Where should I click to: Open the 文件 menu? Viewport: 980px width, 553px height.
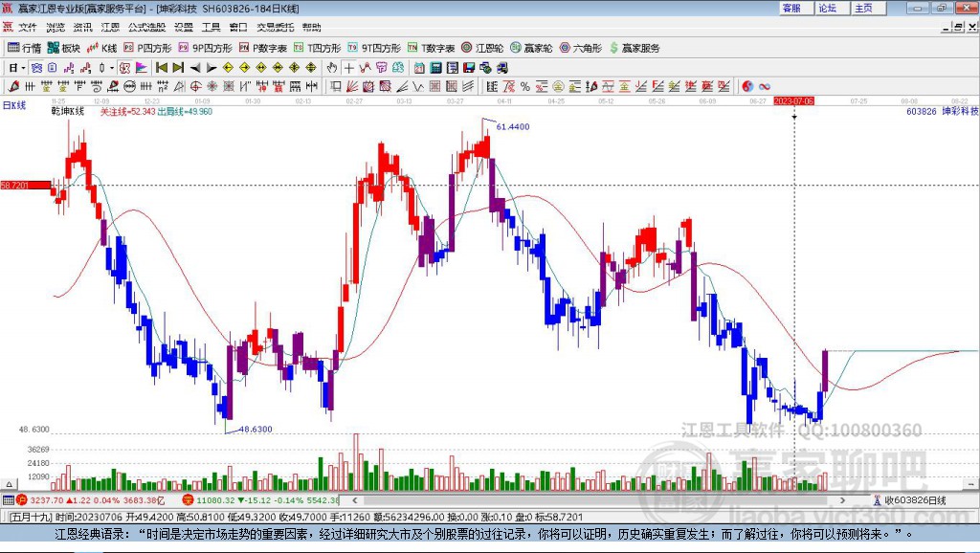(28, 27)
